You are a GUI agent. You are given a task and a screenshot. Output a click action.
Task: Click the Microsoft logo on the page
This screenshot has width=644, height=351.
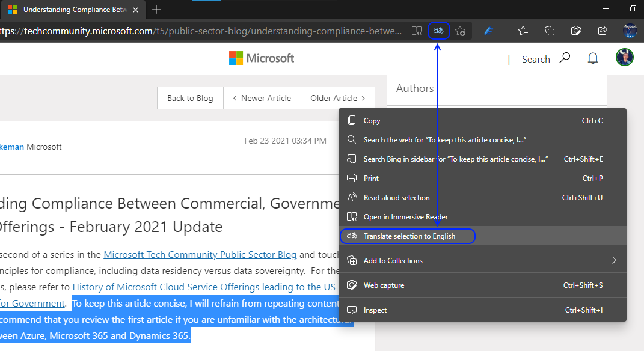[x=262, y=58]
